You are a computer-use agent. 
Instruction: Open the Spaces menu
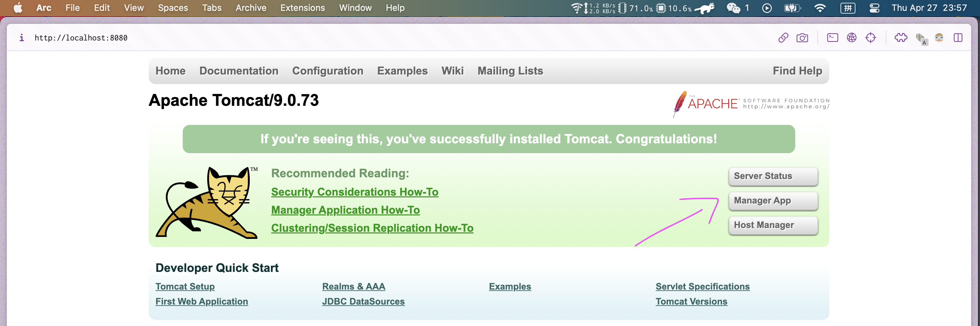[x=173, y=8]
